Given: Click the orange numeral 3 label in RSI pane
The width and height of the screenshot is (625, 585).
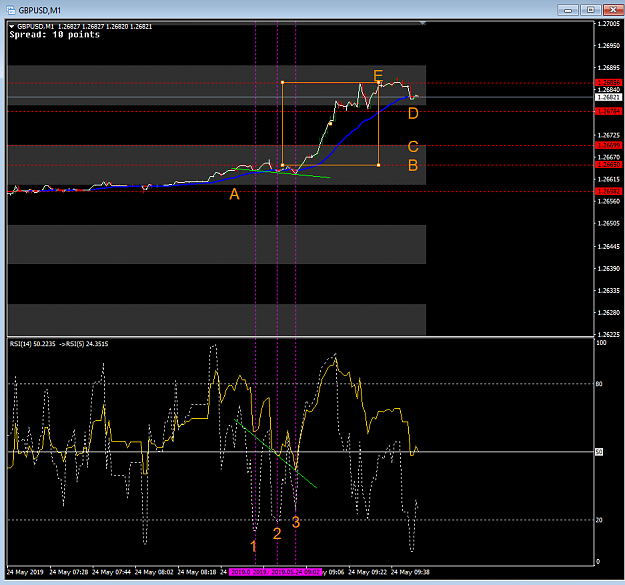Looking at the screenshot, I should click(296, 522).
